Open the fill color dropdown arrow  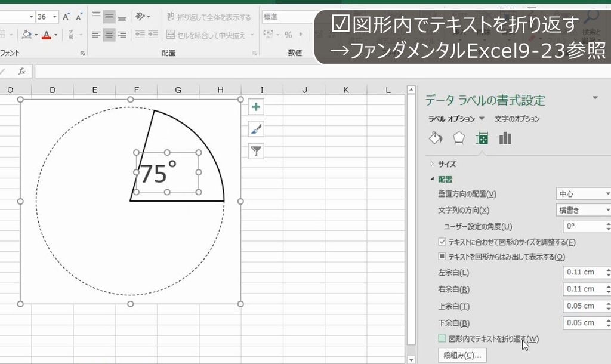(x=36, y=35)
